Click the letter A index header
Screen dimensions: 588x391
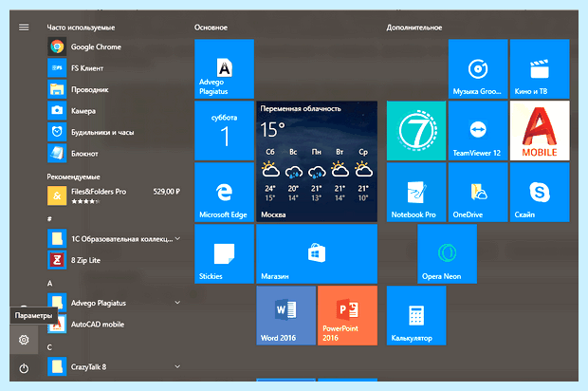pyautogui.click(x=49, y=284)
